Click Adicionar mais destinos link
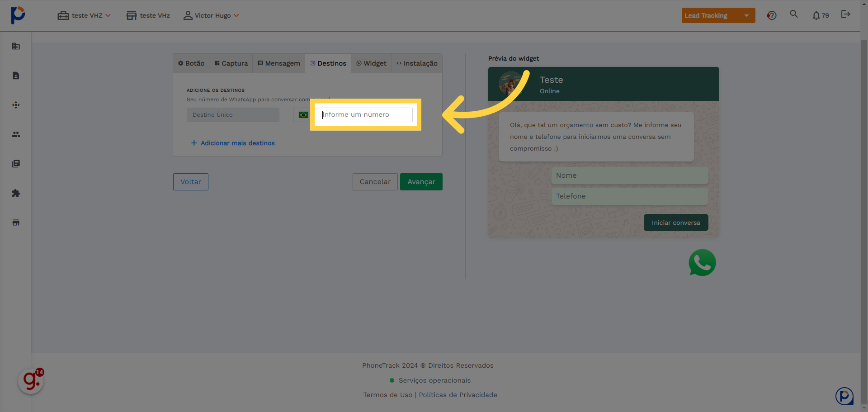 pos(233,143)
